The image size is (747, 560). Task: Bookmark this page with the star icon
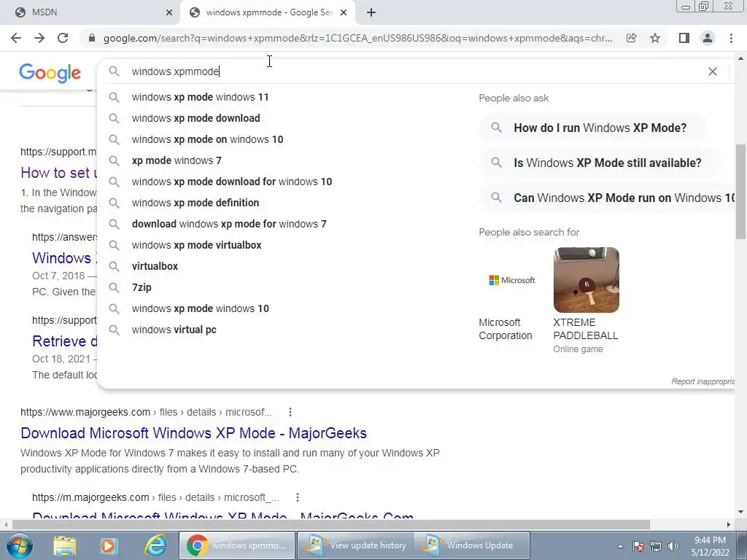tap(655, 38)
